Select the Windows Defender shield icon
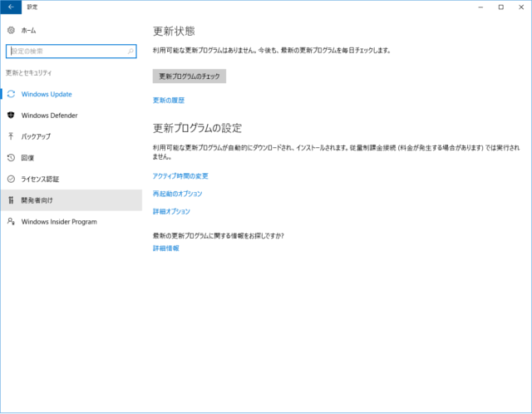 pos(11,116)
